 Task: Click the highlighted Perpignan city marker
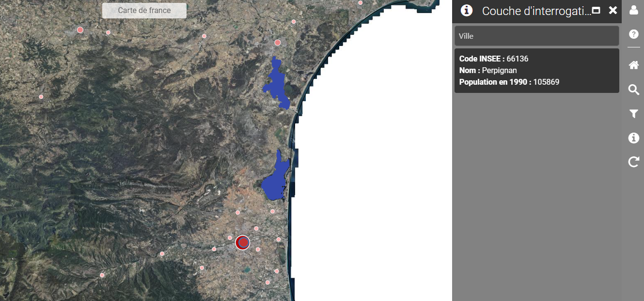(x=242, y=242)
